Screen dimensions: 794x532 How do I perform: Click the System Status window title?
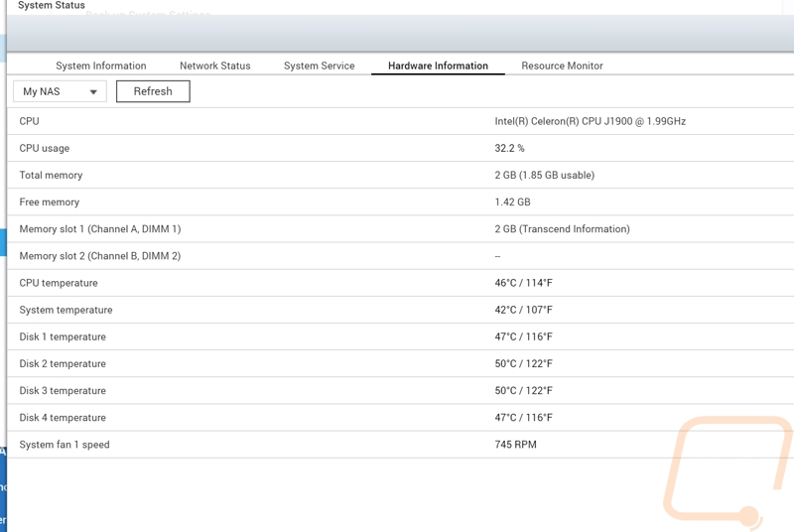52,6
